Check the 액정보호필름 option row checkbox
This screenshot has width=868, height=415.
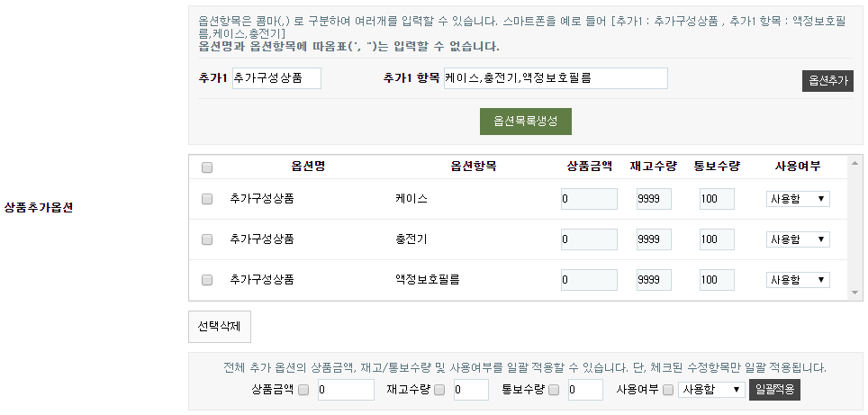point(207,280)
